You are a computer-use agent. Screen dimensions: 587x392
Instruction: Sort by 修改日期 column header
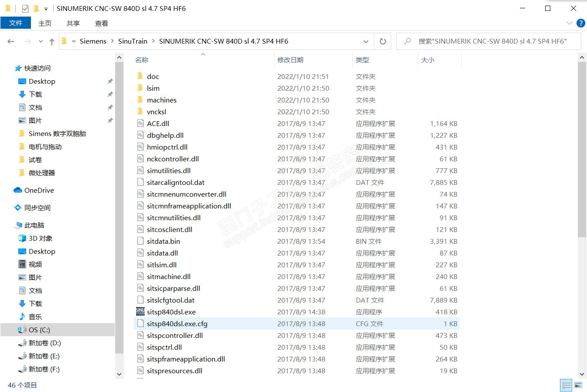tap(290, 60)
